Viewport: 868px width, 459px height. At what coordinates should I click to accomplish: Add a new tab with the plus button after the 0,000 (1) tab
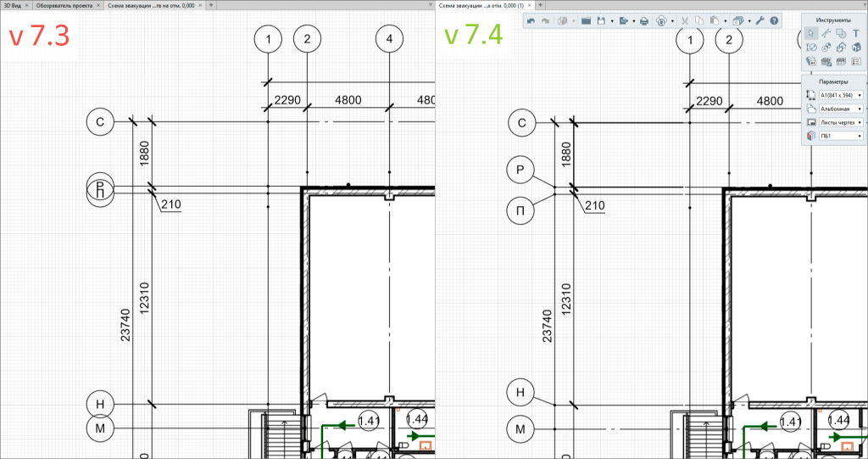540,5
